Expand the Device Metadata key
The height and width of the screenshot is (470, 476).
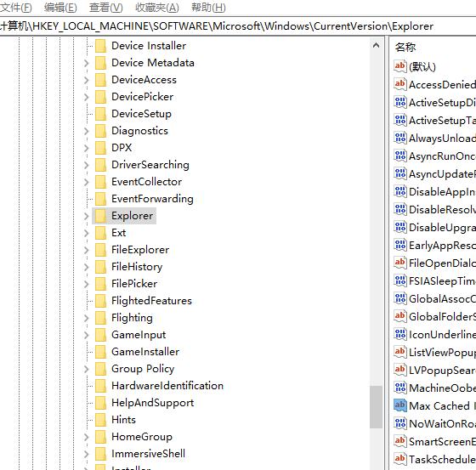pos(86,63)
